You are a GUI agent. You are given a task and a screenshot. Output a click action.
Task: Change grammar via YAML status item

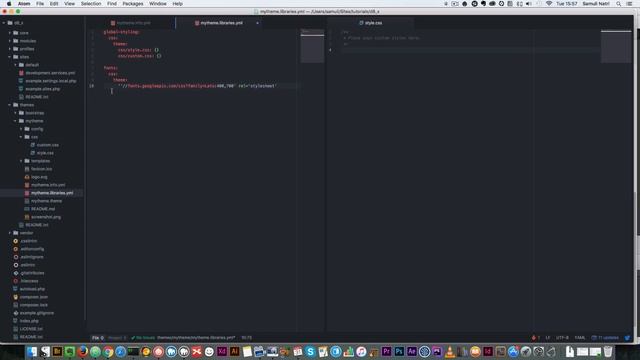coord(580,338)
